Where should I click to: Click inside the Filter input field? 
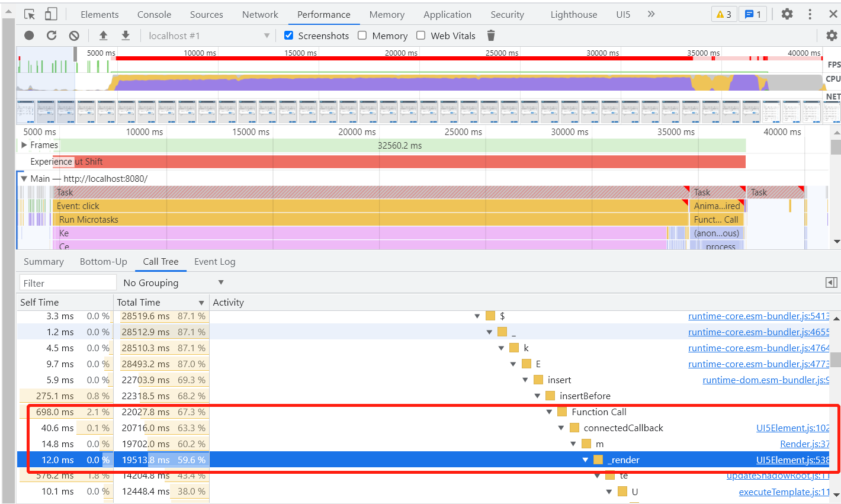point(67,283)
